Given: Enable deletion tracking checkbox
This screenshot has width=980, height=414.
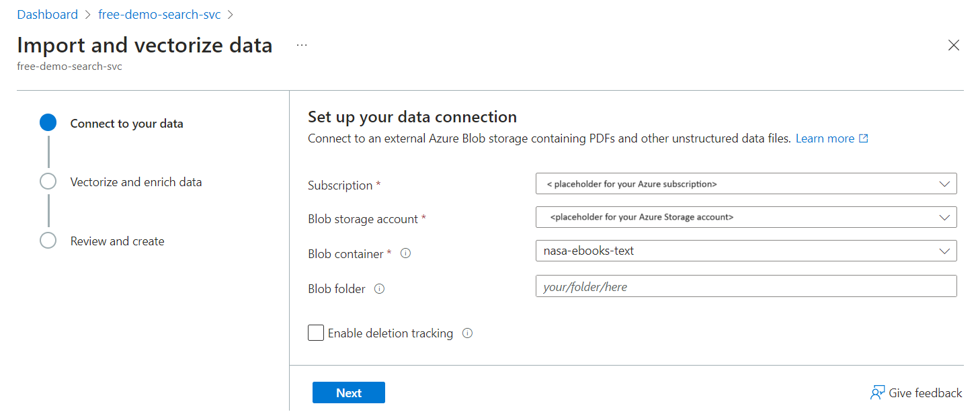Looking at the screenshot, I should (x=316, y=333).
